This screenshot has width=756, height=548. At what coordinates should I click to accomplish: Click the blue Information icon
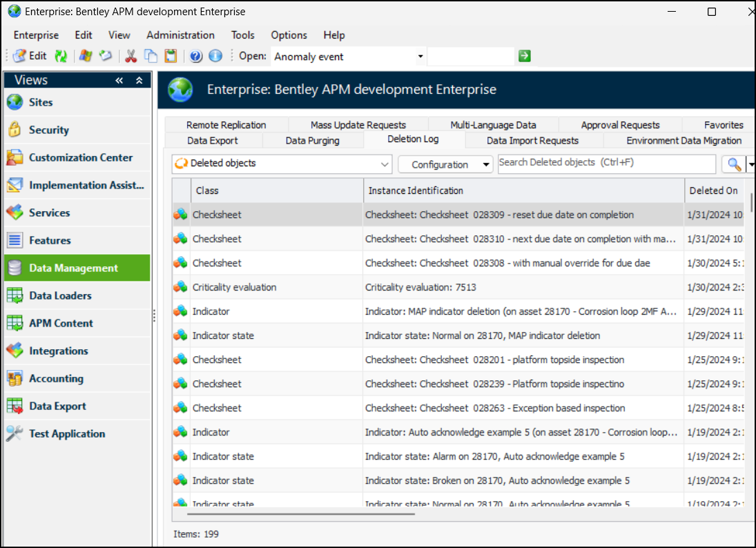(215, 57)
